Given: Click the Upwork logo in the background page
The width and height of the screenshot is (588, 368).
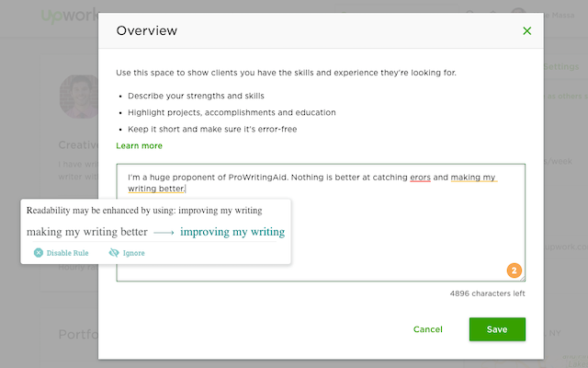Looking at the screenshot, I should pos(70,16).
